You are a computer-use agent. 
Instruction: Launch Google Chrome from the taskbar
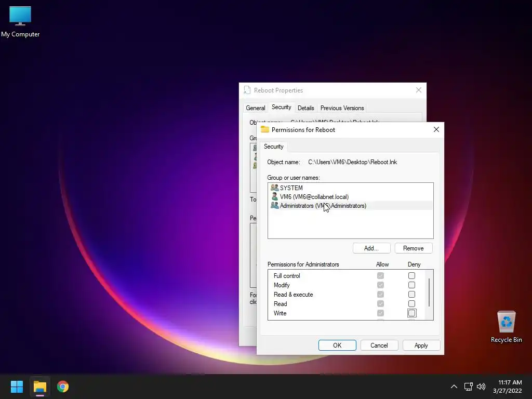(63, 387)
